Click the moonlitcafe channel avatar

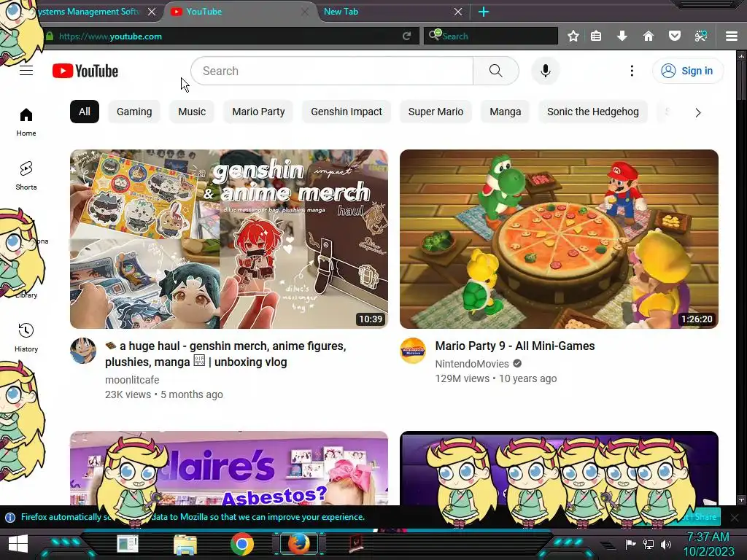tap(83, 351)
